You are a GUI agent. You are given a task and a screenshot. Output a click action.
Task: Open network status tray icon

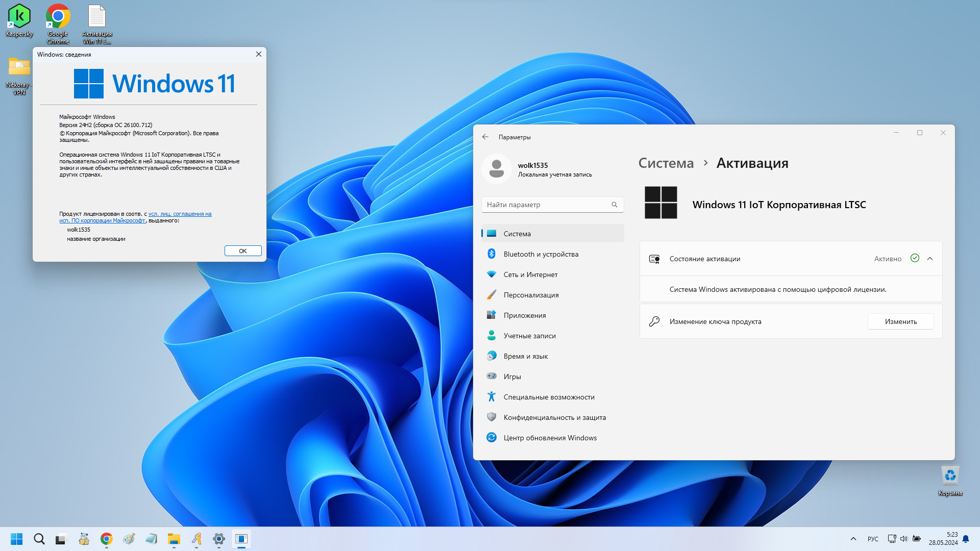tap(892, 539)
